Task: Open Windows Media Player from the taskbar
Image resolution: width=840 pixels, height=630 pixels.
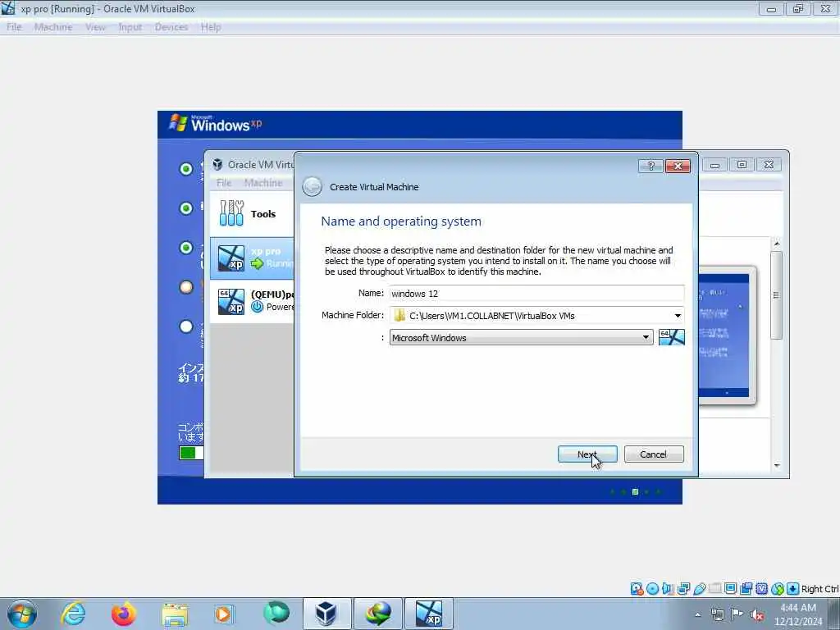Action: point(223,614)
